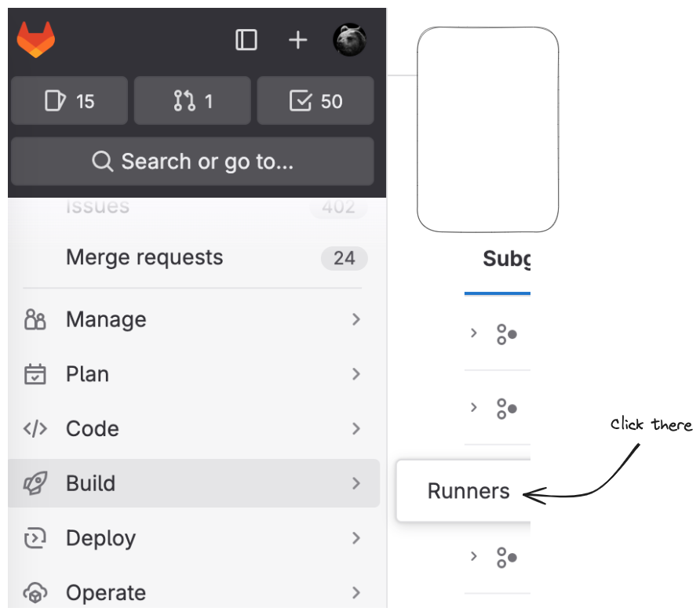Open to-do list counter showing 50
The height and width of the screenshot is (615, 700).
(315, 101)
